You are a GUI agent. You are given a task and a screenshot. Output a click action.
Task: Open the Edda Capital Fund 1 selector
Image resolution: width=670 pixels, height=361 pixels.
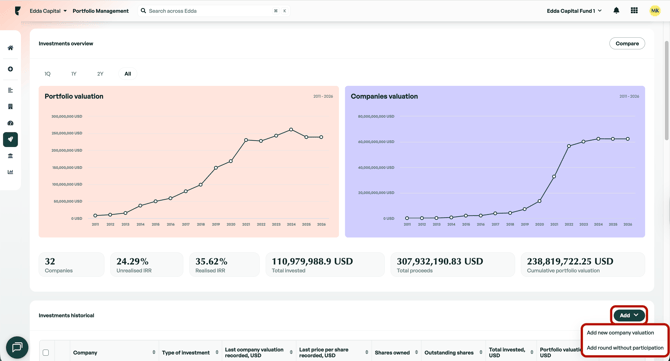[574, 11]
